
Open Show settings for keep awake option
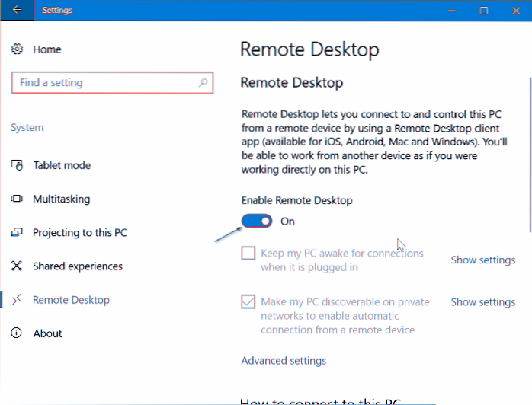(x=482, y=260)
